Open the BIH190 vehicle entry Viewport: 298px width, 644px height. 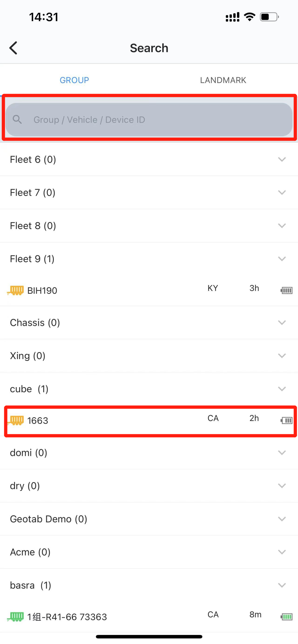[x=42, y=290]
